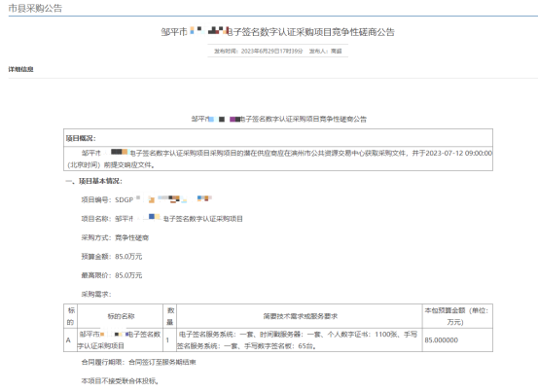Click the publish time 2023年6月29日17时39分
The image size is (538, 392).
pyautogui.click(x=271, y=52)
